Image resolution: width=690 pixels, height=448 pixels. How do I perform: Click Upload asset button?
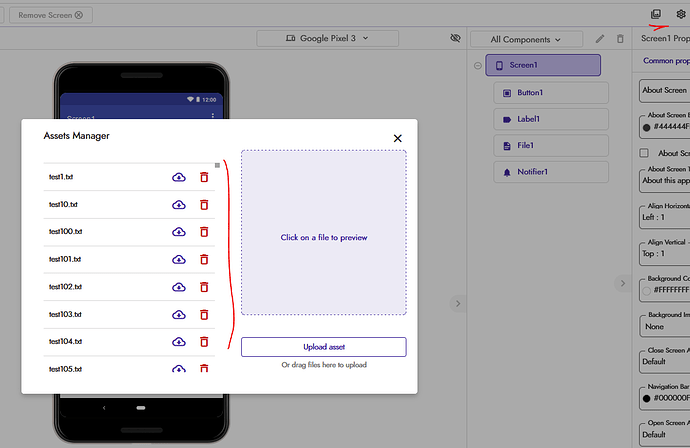pyautogui.click(x=323, y=347)
